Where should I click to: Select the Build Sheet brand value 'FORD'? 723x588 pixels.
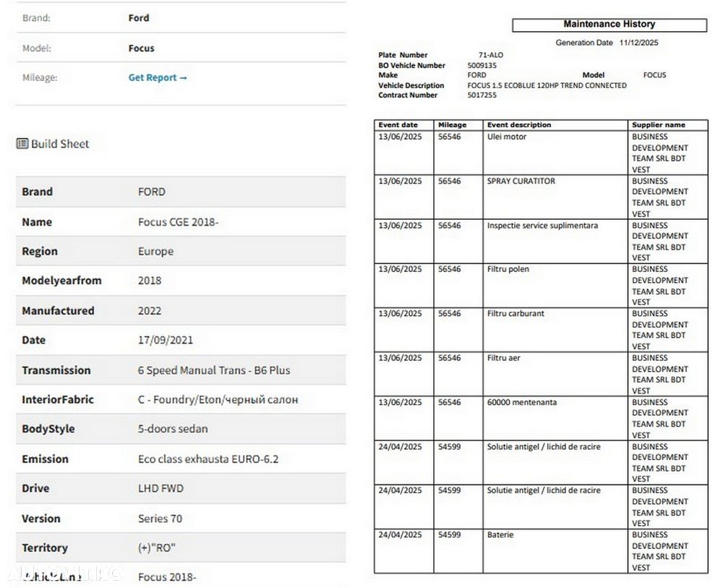[151, 192]
